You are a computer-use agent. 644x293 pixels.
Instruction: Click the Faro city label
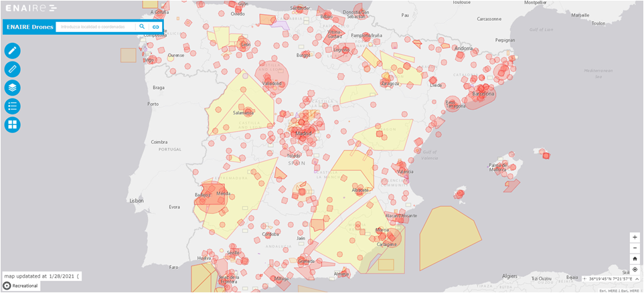[x=174, y=267]
